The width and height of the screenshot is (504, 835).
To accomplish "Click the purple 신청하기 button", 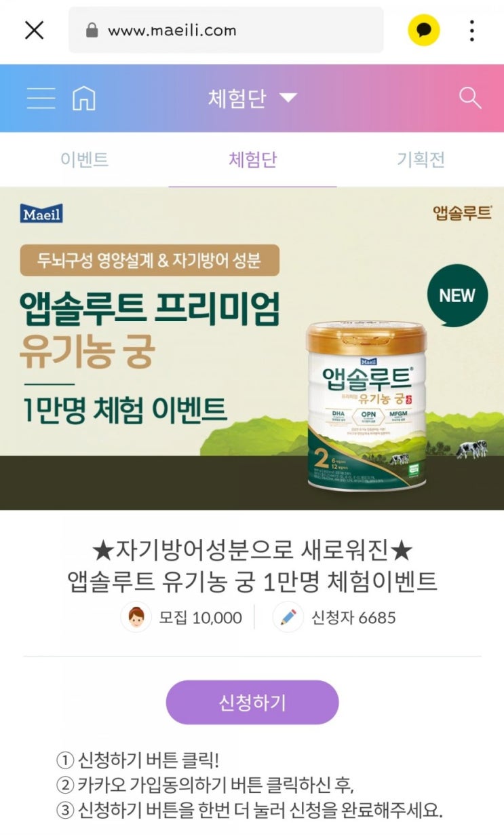I will [x=252, y=703].
